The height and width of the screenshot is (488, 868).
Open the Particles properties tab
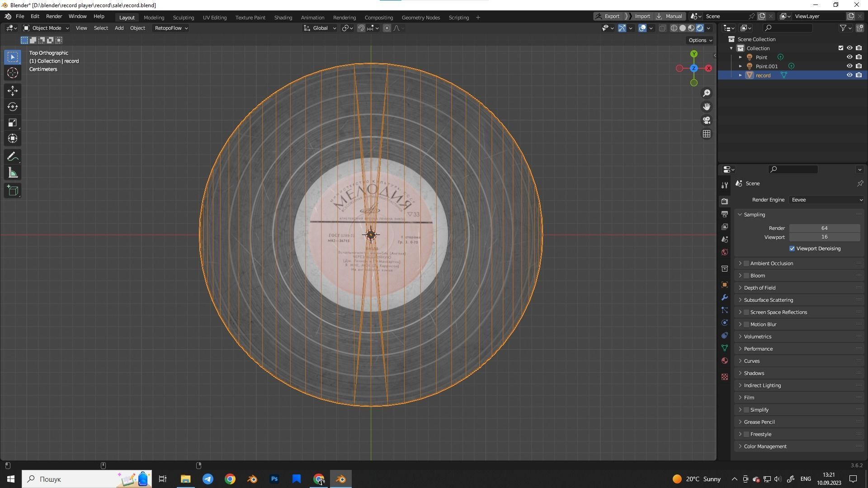(725, 310)
